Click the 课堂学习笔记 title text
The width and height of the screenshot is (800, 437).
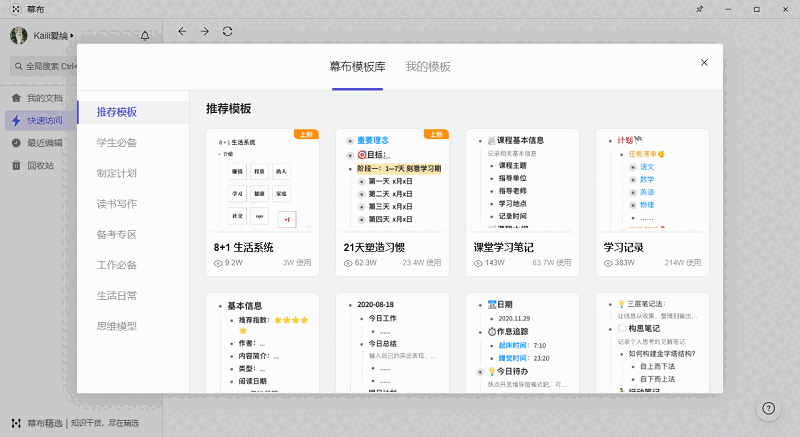(504, 247)
